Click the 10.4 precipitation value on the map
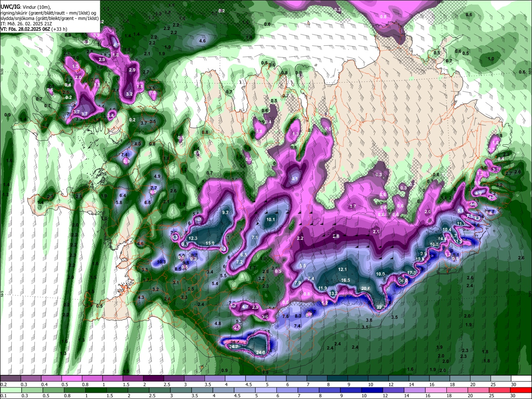Image resolution: width=532 pixels, height=399 pixels. [447, 229]
